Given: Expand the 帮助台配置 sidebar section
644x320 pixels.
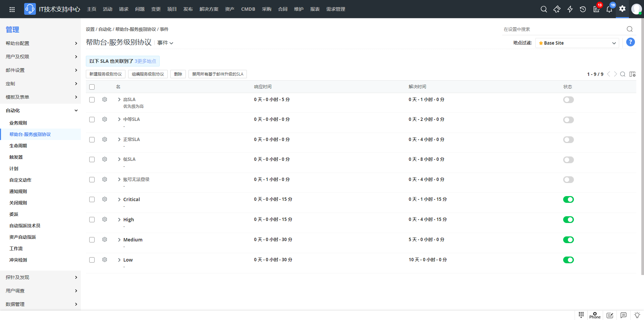Looking at the screenshot, I should click(x=40, y=43).
